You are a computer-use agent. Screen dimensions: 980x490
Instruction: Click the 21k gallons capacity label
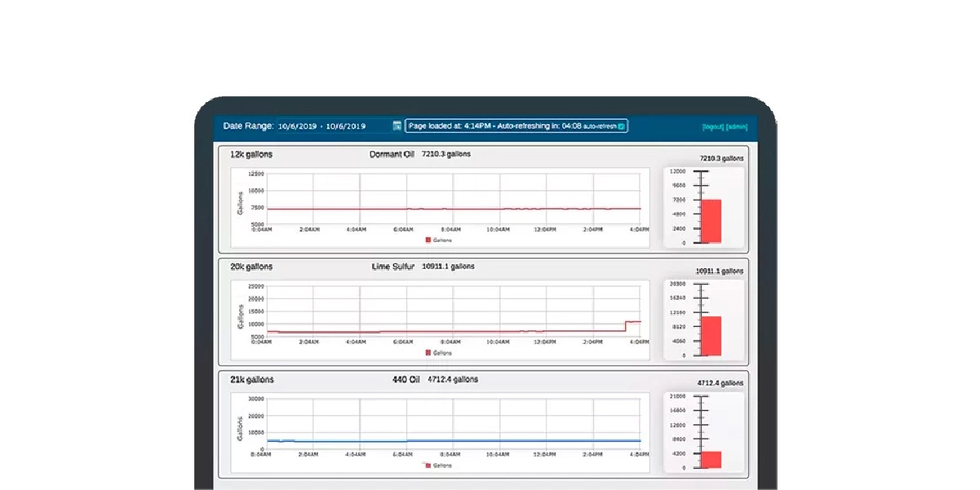(x=252, y=379)
